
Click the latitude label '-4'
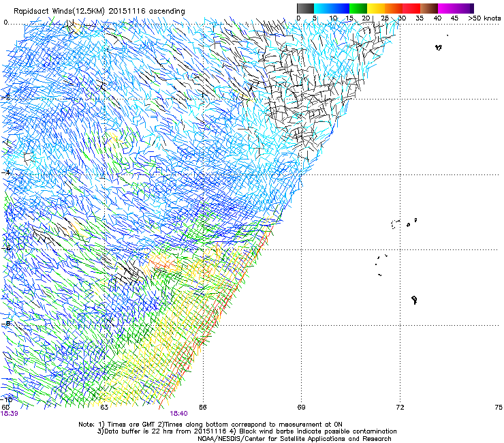click(5, 172)
